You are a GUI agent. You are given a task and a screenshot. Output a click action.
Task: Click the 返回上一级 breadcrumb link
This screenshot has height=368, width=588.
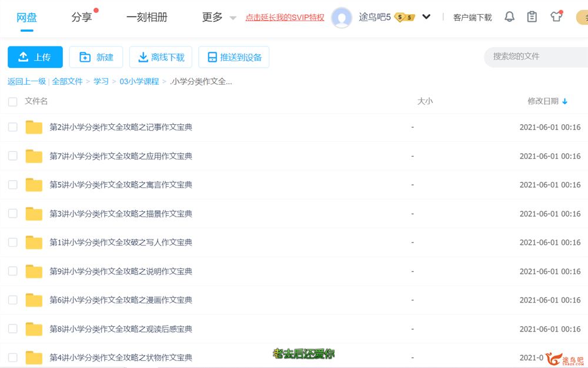coord(26,81)
